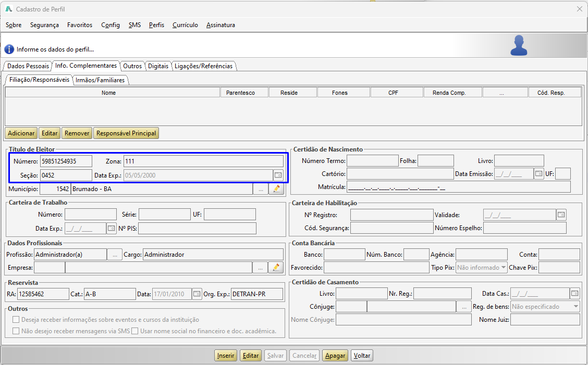Click the Inserir button
The width and height of the screenshot is (588, 365).
pyautogui.click(x=225, y=355)
